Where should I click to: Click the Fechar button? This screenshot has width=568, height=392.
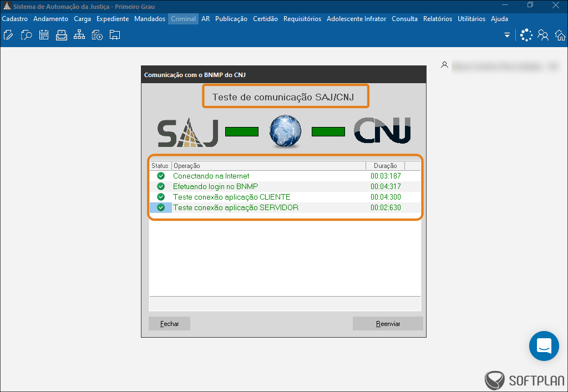pos(170,324)
